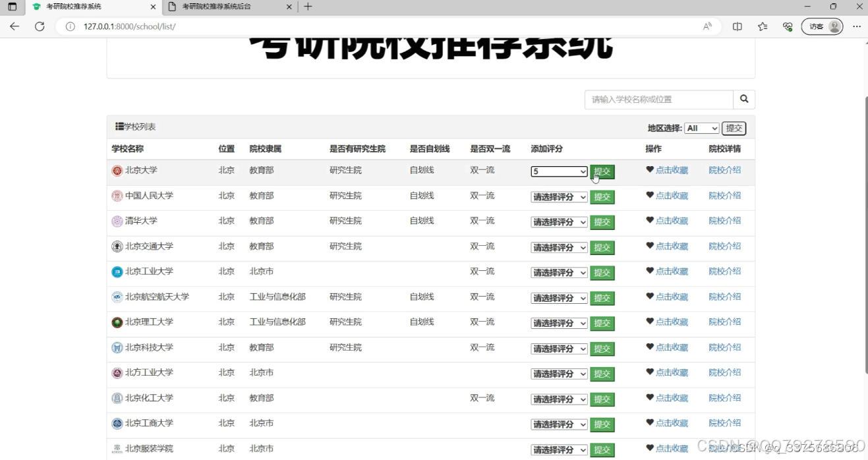Open the 请选择评分 dropdown for 北京交通大学
868x460 pixels.
(559, 247)
